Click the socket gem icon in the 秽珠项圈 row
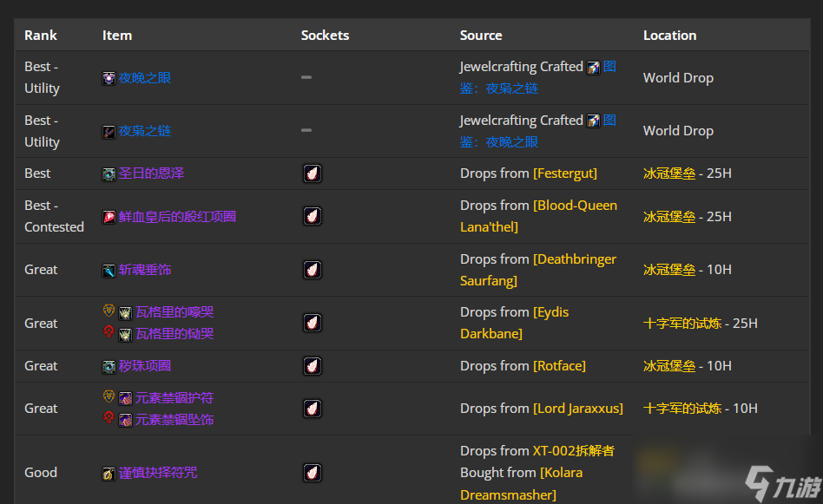823x504 pixels. [313, 366]
